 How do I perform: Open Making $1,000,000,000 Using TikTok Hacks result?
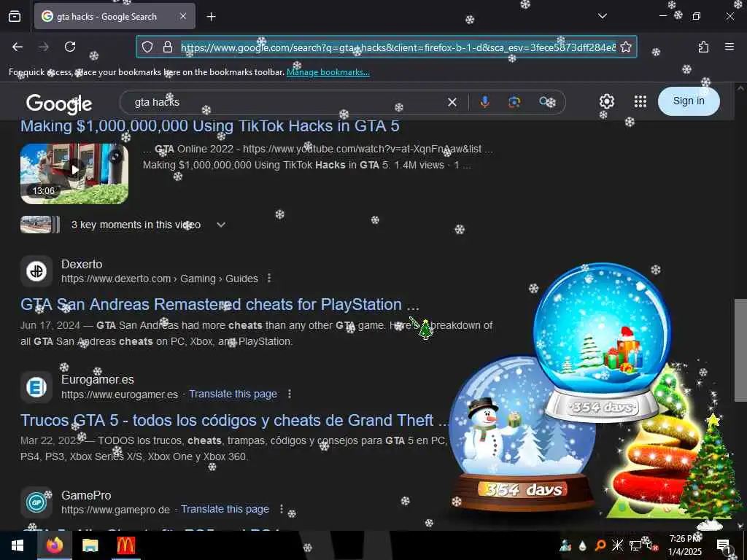click(210, 126)
